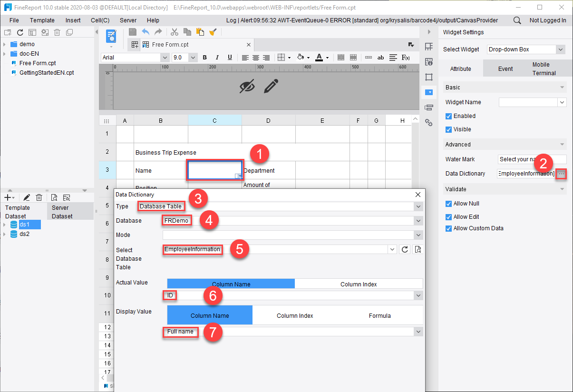This screenshot has height=392, width=573.
Task: Paste using the clipboard icon
Action: pyautogui.click(x=200, y=32)
